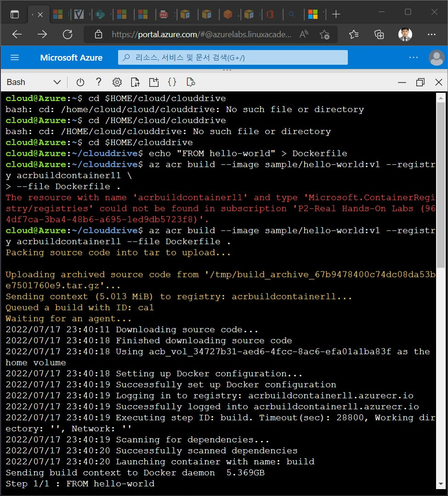Go forward in browser history
This screenshot has width=448, height=496.
(x=42, y=34)
